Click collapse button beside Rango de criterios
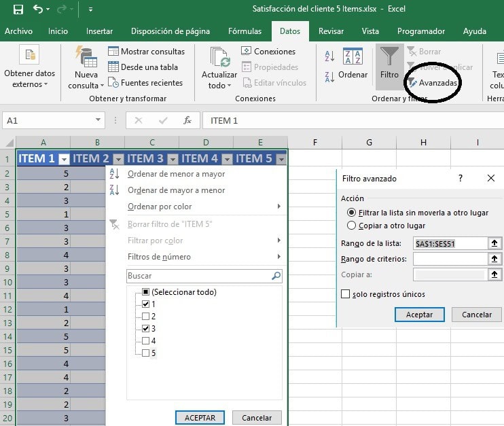This screenshot has height=426, width=504. point(495,259)
